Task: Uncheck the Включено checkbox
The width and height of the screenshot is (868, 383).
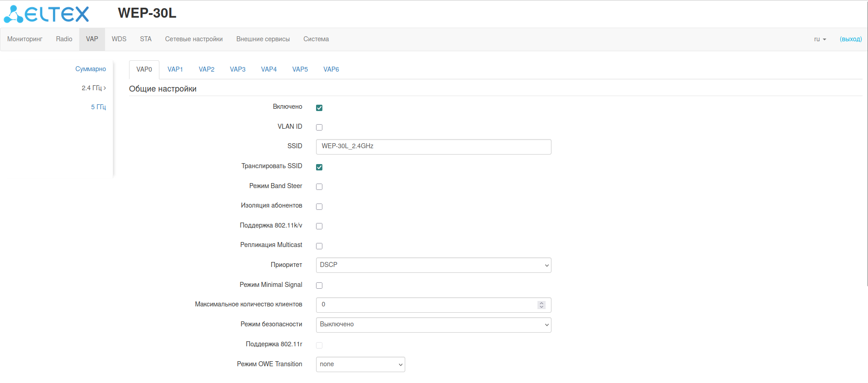Action: coord(319,108)
